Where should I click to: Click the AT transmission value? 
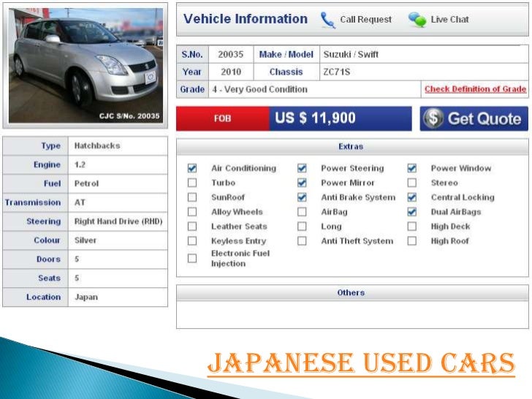click(80, 202)
